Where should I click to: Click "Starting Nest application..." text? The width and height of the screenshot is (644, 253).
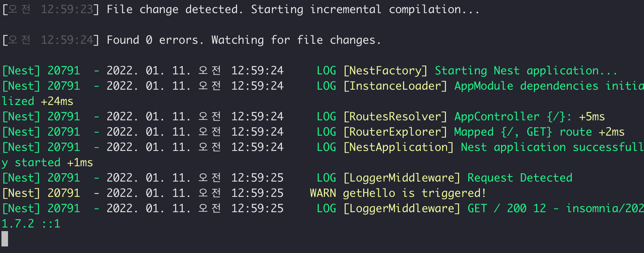(x=525, y=71)
